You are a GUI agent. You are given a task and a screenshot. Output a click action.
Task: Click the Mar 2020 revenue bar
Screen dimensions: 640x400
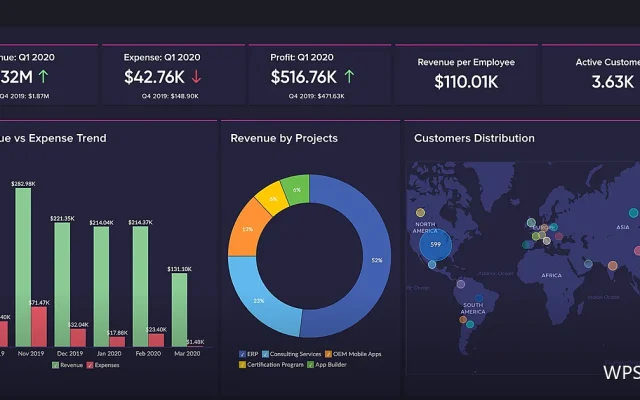click(180, 310)
